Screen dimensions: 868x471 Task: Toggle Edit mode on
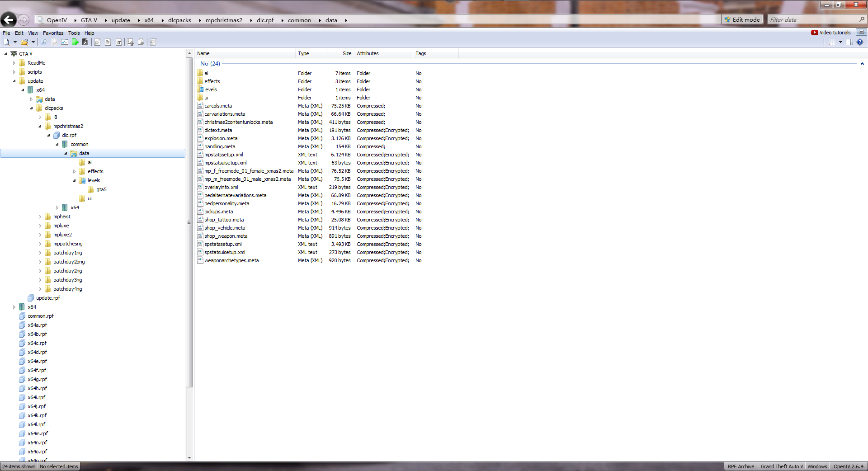pos(742,19)
